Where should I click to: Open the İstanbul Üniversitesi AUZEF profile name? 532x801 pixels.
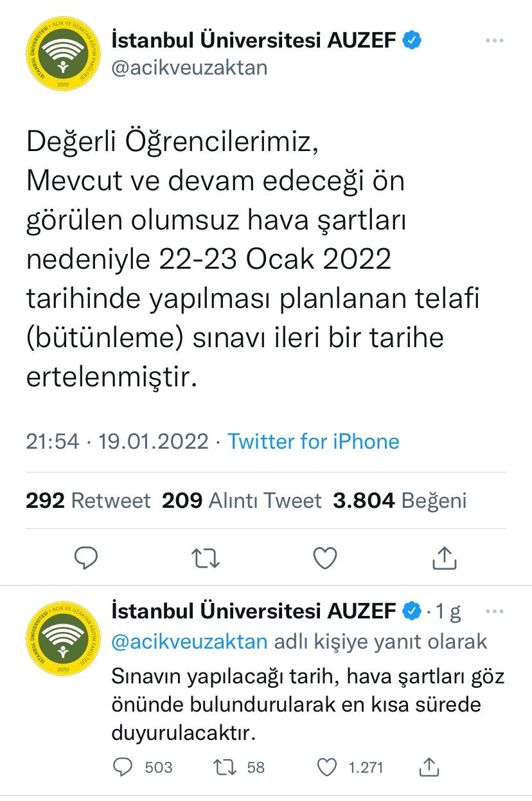(x=255, y=39)
